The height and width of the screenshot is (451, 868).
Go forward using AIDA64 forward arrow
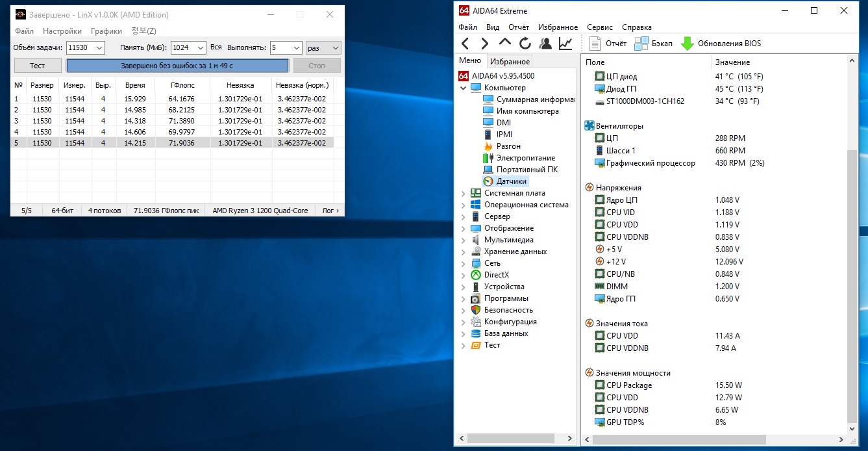pyautogui.click(x=484, y=44)
